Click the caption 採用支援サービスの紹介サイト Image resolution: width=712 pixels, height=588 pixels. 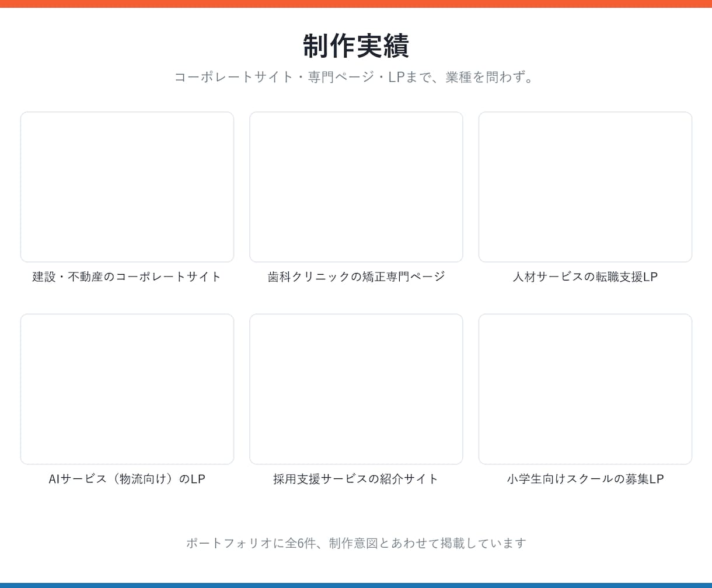[356, 479]
